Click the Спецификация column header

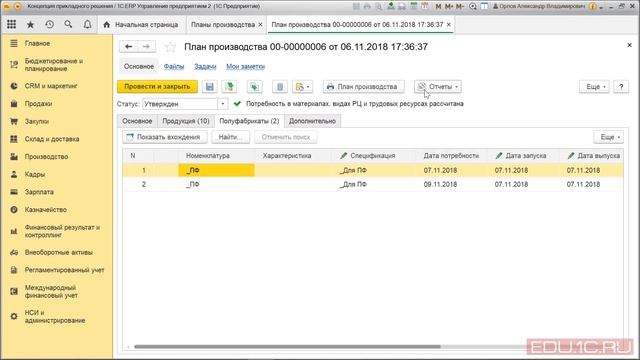372,156
